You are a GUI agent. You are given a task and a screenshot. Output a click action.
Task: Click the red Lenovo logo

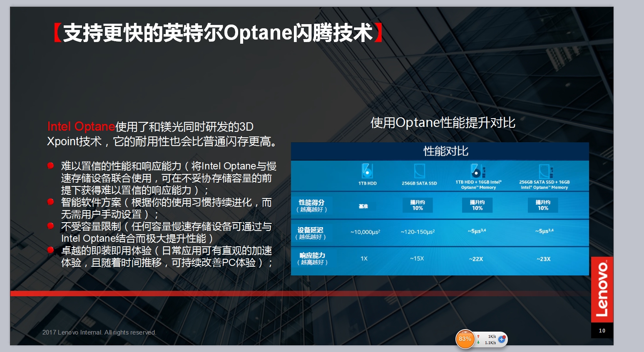pos(602,290)
